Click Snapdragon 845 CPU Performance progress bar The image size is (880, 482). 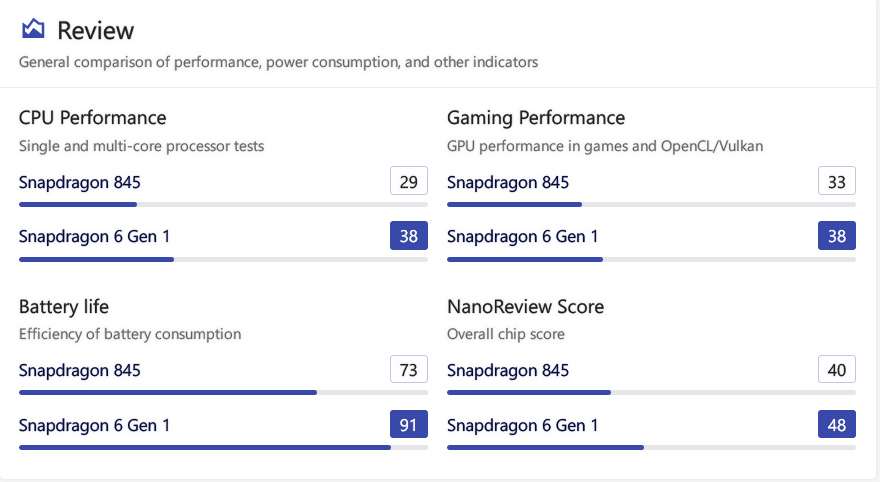223,204
